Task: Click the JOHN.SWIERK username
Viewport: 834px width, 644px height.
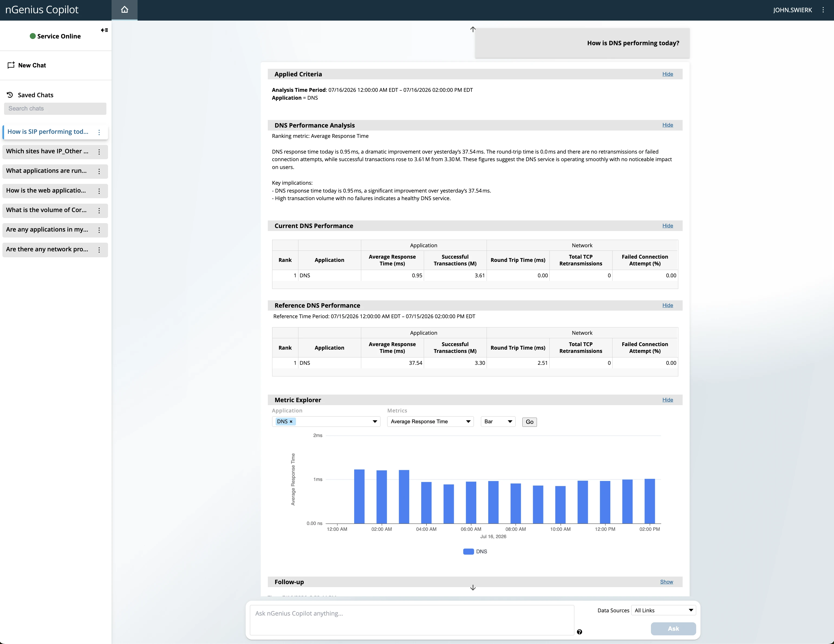Action: tap(792, 10)
